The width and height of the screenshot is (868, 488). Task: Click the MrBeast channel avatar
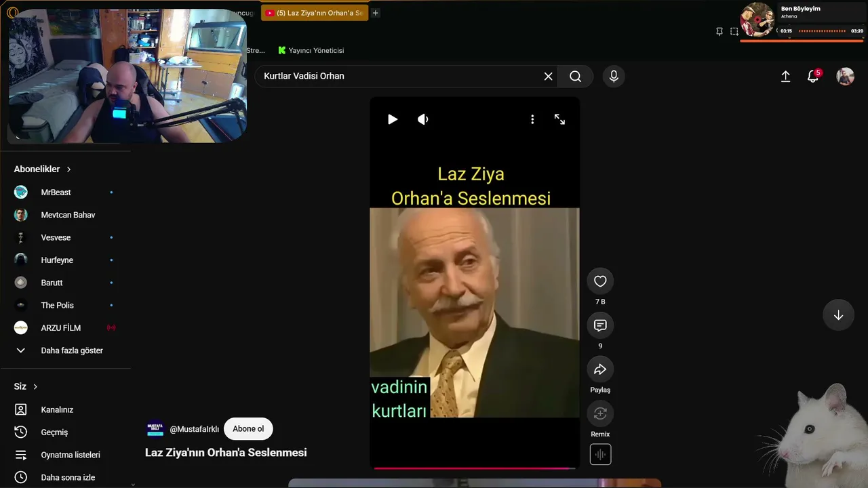[x=21, y=192]
